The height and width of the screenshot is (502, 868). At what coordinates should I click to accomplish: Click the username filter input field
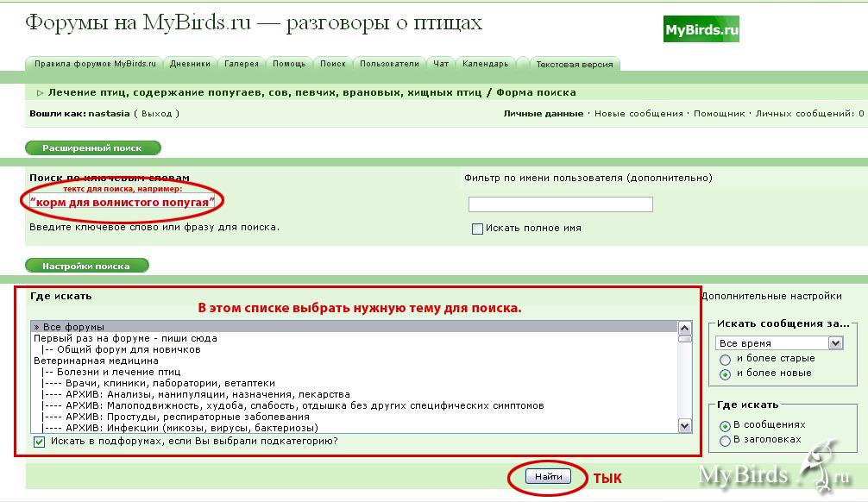(x=560, y=204)
